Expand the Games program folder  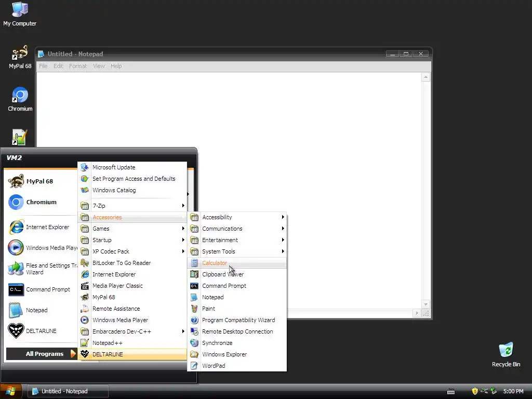132,229
